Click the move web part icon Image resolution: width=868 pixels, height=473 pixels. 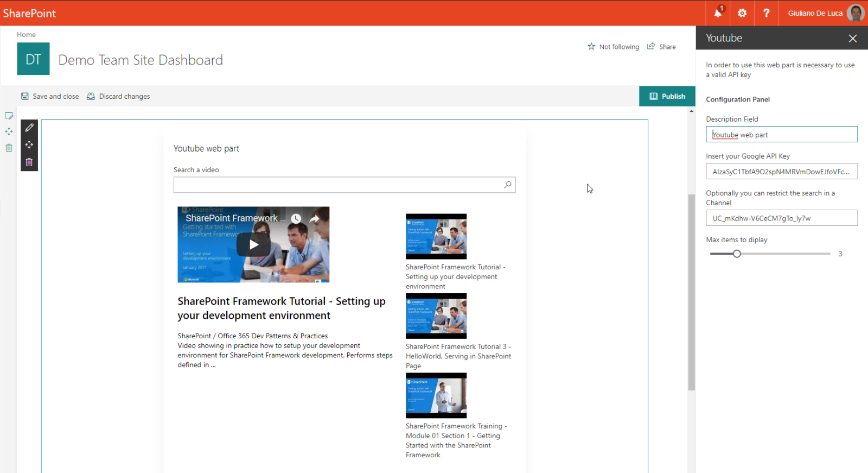tap(29, 145)
